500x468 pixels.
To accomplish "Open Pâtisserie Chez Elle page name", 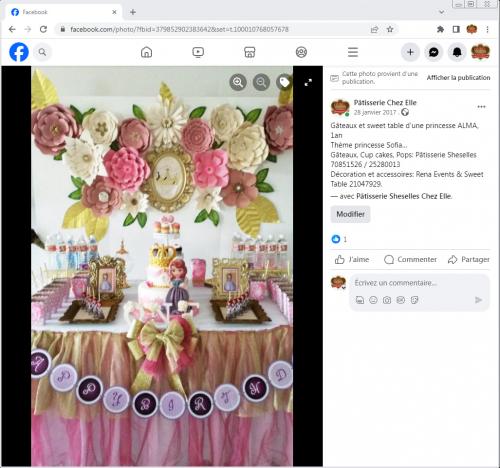I will [x=385, y=103].
